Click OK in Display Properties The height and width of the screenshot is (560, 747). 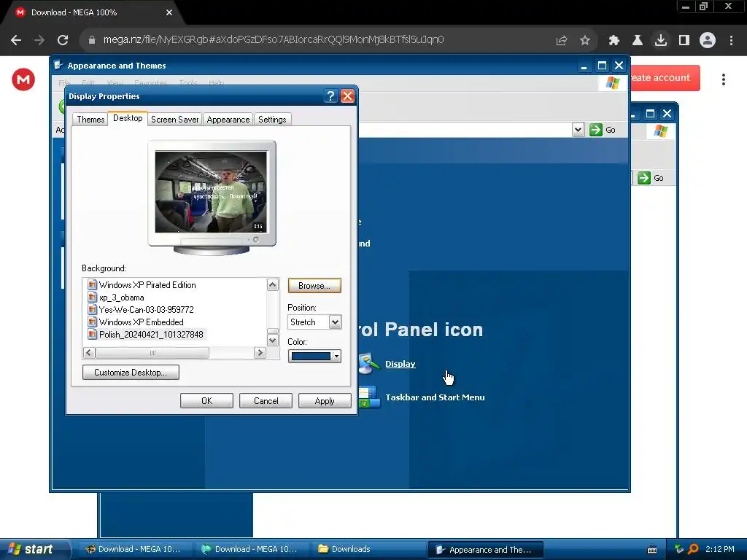coord(206,401)
